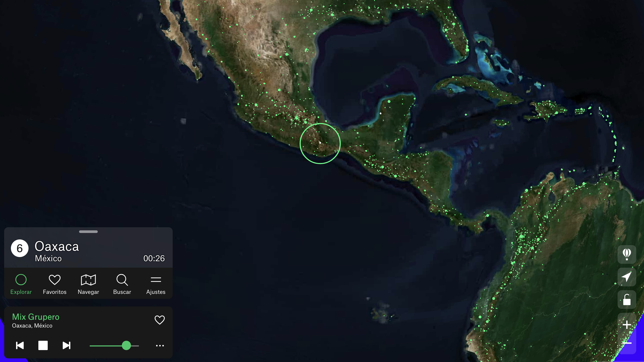Open the balloon ride icon

pos(627,254)
